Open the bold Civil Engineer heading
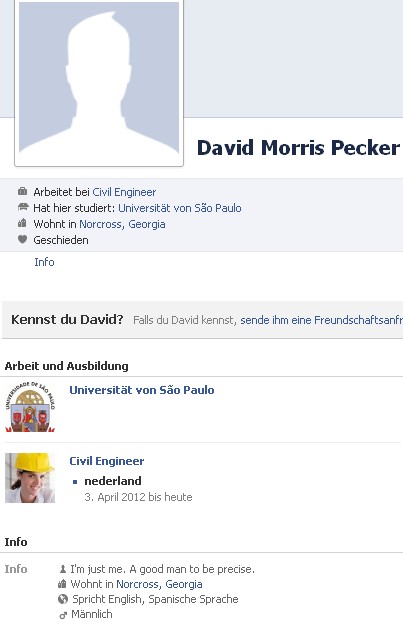The image size is (403, 627). (x=107, y=461)
